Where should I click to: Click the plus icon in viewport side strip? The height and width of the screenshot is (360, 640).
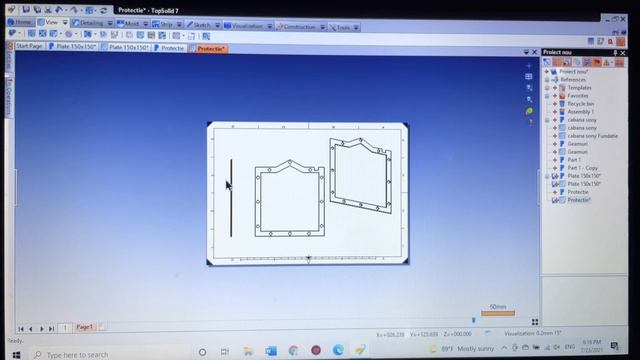529,66
